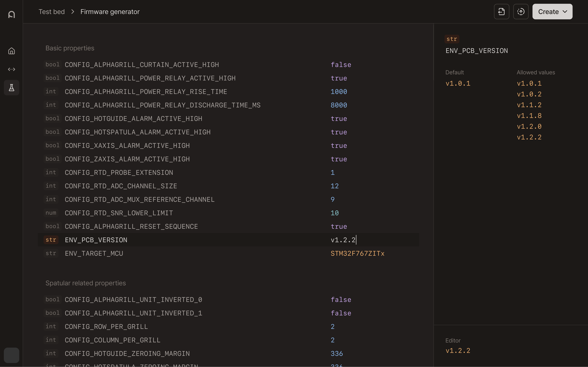Select the ENV_TARGET_MCU property row
Viewport: 588px width, 367px height.
(x=94, y=253)
